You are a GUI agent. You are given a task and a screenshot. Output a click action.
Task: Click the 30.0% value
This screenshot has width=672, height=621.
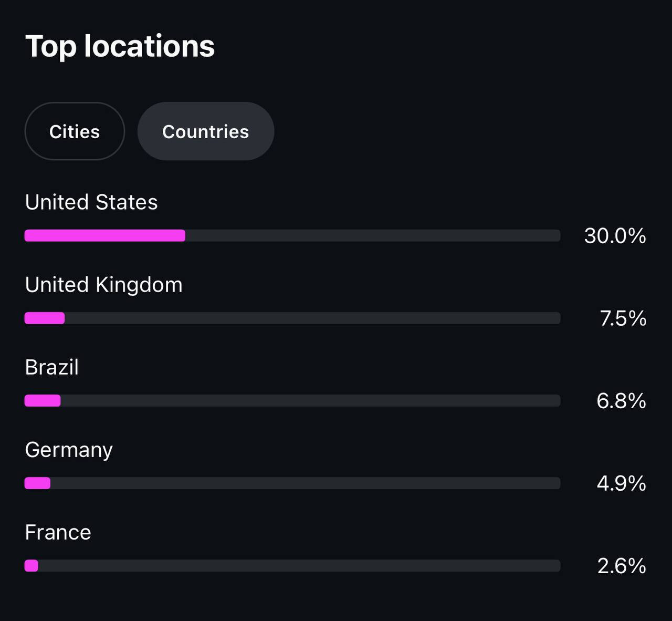615,236
